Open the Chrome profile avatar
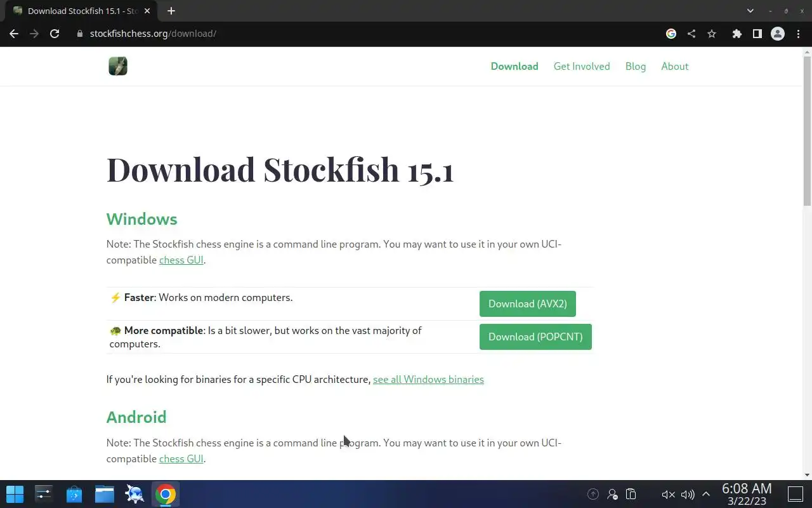This screenshot has width=812, height=508. tap(778, 34)
